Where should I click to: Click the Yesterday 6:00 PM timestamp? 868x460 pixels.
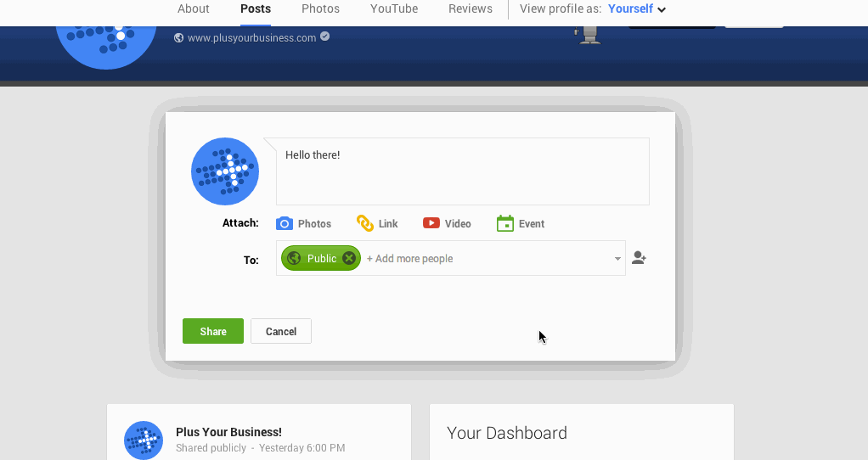pyautogui.click(x=302, y=448)
